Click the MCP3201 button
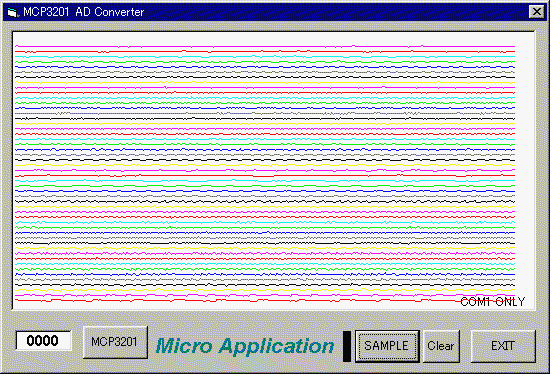 (x=115, y=342)
